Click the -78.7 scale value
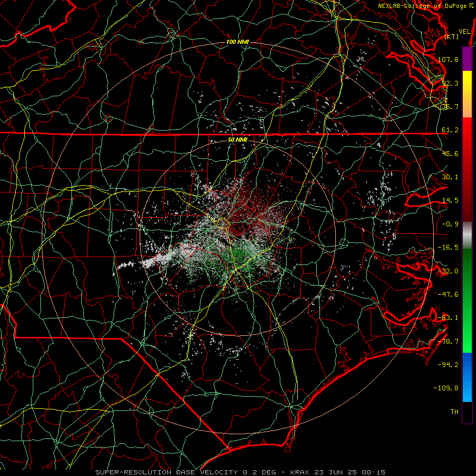 (448, 342)
